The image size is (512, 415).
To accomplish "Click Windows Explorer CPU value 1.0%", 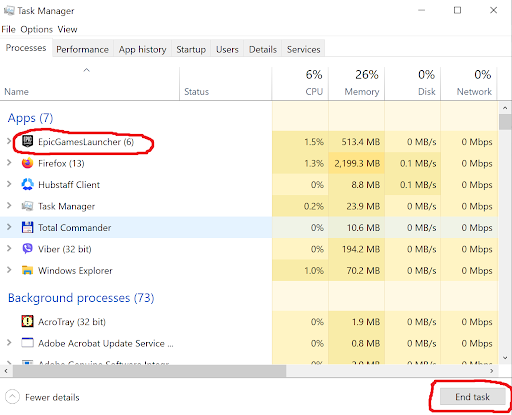I will [314, 270].
